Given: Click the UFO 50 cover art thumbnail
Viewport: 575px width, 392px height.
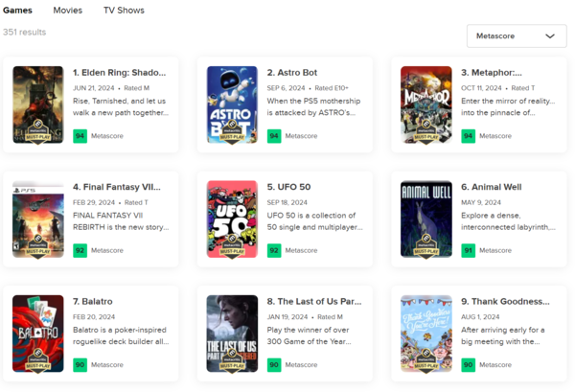Looking at the screenshot, I should 232,219.
